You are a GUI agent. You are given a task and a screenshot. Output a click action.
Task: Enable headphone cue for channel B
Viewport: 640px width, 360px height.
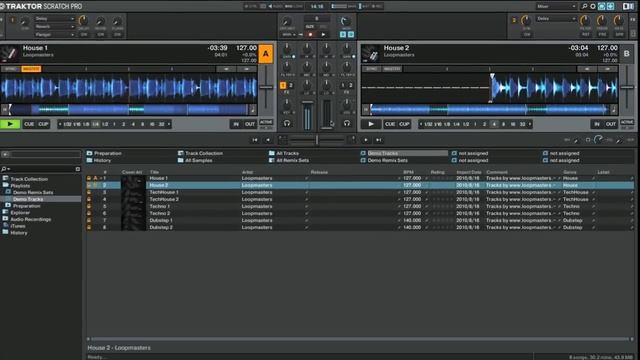347,123
